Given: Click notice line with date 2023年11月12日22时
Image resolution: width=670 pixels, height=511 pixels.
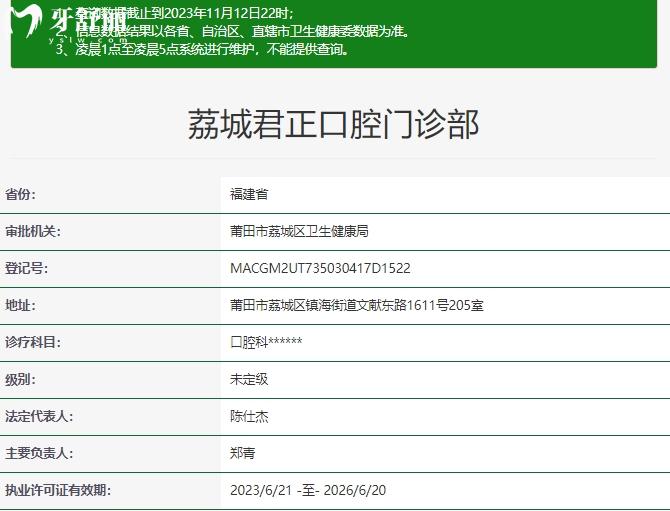Looking at the screenshot, I should click(174, 13).
